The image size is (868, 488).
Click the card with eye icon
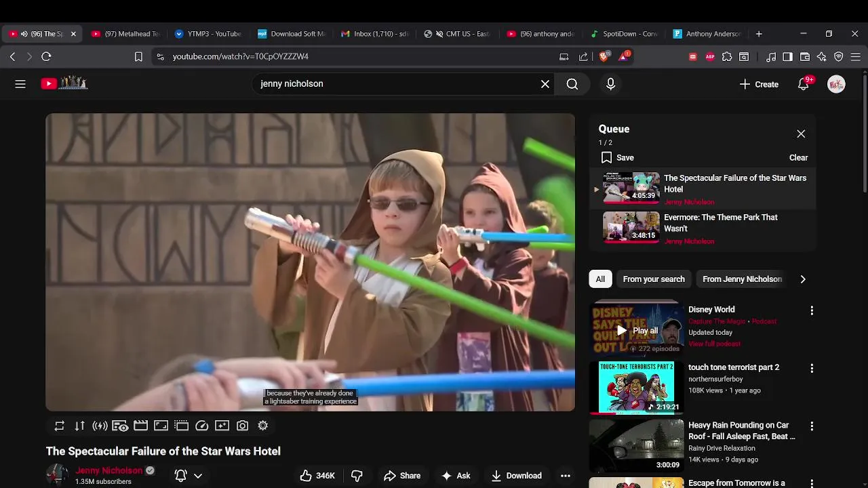[x=120, y=426]
